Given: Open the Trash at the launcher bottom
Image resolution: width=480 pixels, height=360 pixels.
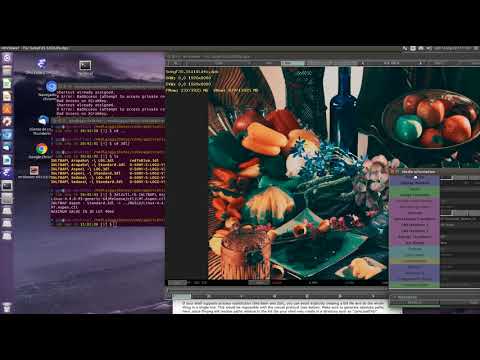Looking at the screenshot, I should (x=7, y=307).
